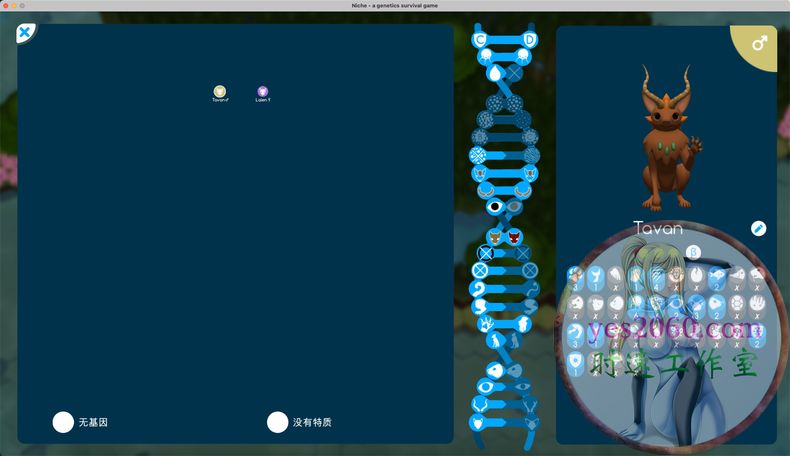Image resolution: width=790 pixels, height=456 pixels.
Task: Toggle the 没有特质 (no trait) filter circle
Action: click(x=278, y=422)
